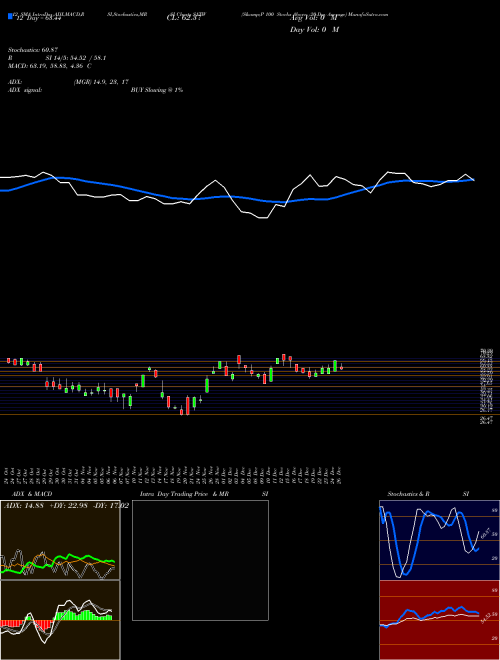Open the red RSI chart panel
The image size is (500, 660).
pos(439,620)
